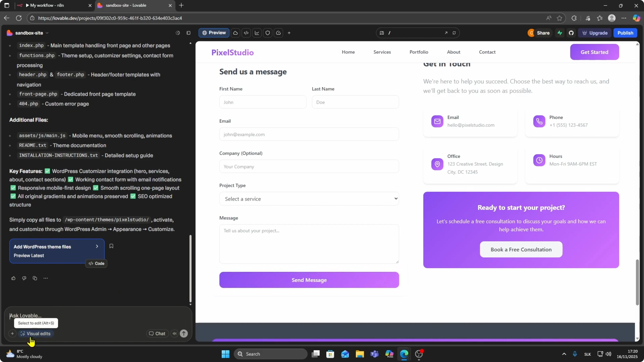This screenshot has width=644, height=362.
Task: Click the First Name input field
Action: click(263, 102)
